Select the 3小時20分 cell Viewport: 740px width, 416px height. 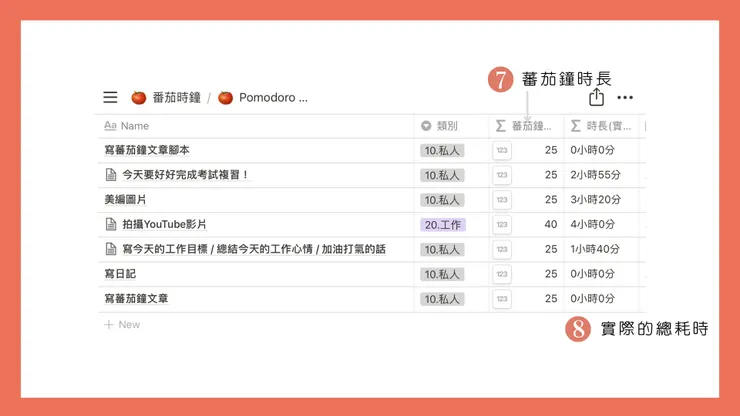595,200
